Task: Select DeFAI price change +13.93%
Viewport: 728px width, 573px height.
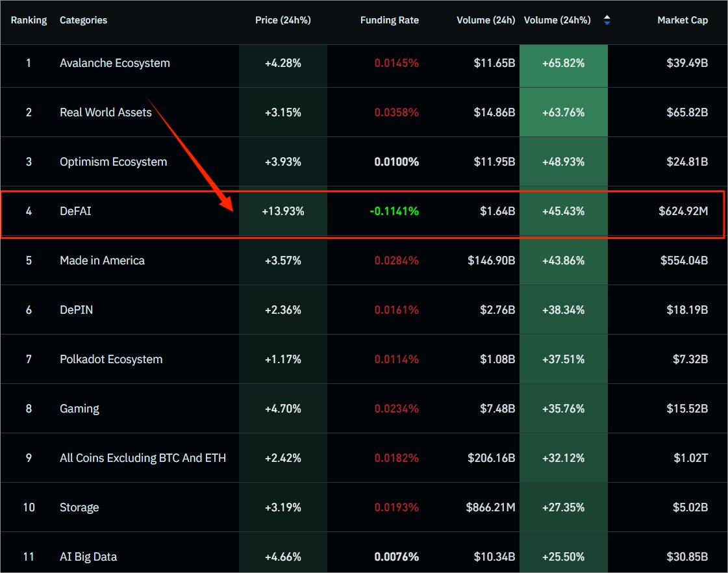Action: click(x=282, y=211)
